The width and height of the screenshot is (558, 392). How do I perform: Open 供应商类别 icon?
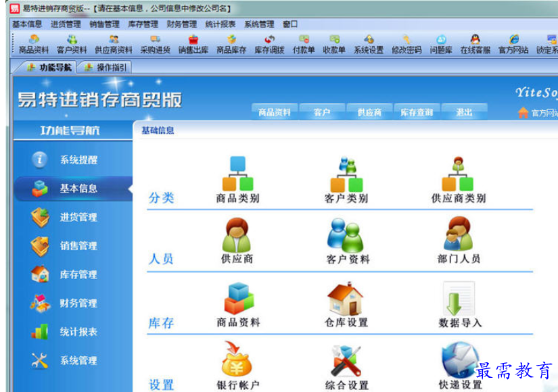click(x=459, y=180)
